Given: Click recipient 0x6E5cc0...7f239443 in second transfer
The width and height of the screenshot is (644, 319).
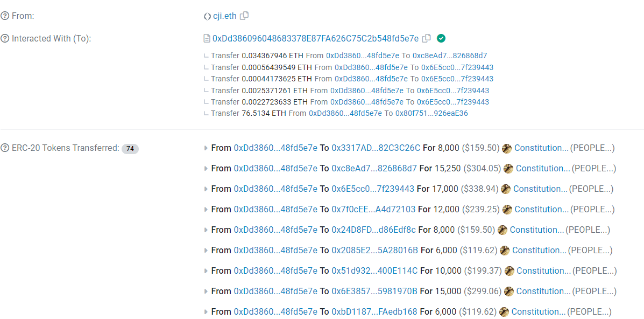Looking at the screenshot, I should coord(459,67).
